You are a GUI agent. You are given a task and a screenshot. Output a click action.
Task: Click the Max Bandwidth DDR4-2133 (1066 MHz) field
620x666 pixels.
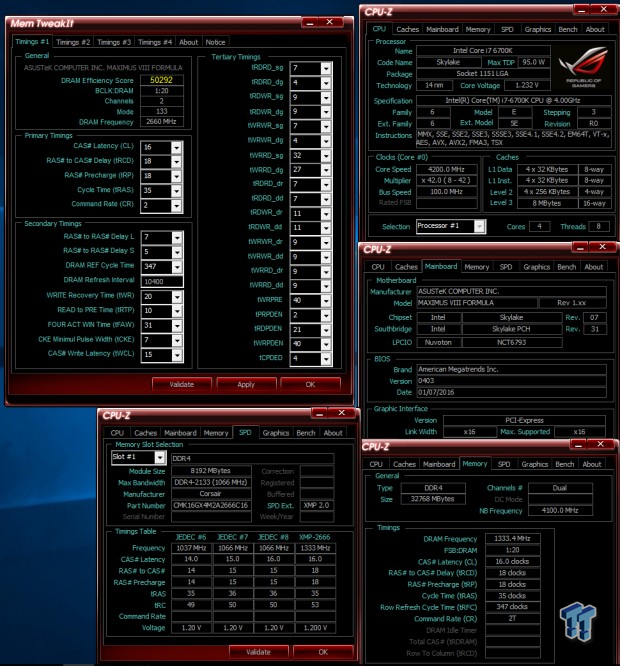211,483
